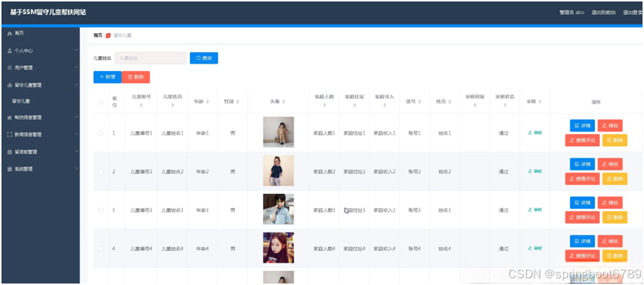The width and height of the screenshot is (644, 285).
Task: Click 修改 for row 1
Action: click(x=610, y=126)
